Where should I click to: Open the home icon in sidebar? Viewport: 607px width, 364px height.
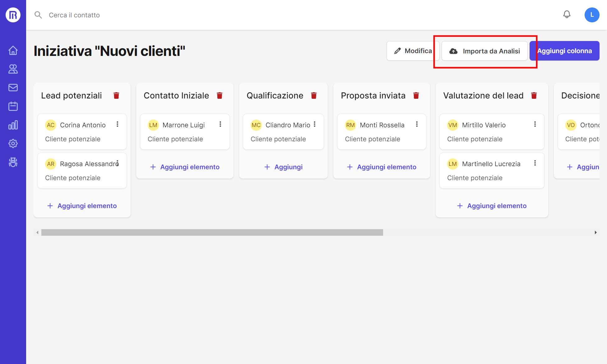tap(13, 50)
